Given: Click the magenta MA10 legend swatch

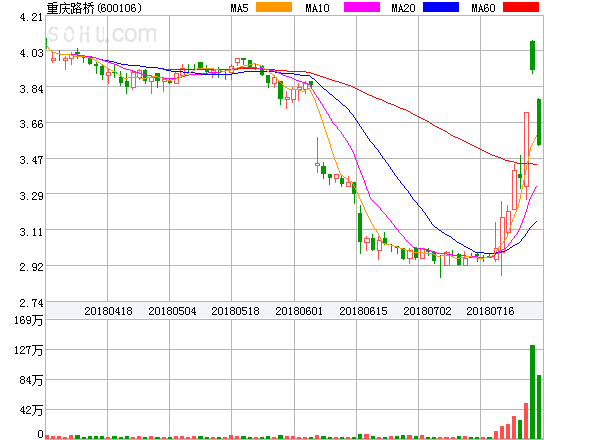Looking at the screenshot, I should [362, 7].
